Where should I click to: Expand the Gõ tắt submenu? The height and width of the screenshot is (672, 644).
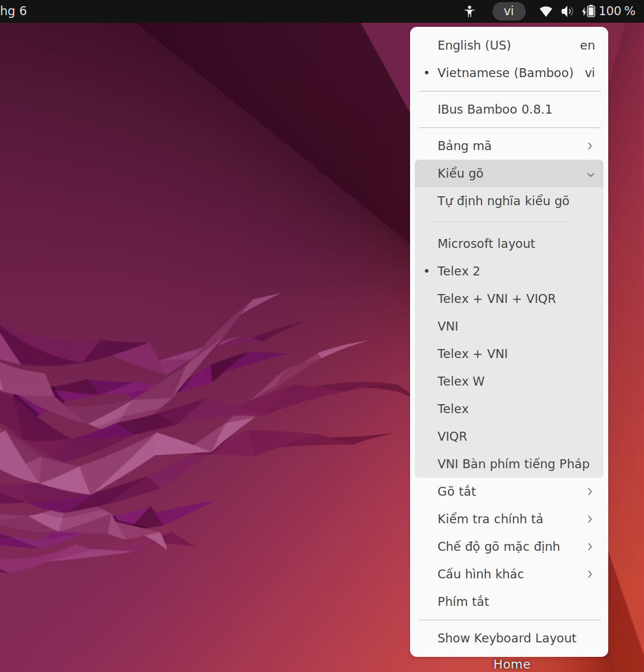pos(509,492)
